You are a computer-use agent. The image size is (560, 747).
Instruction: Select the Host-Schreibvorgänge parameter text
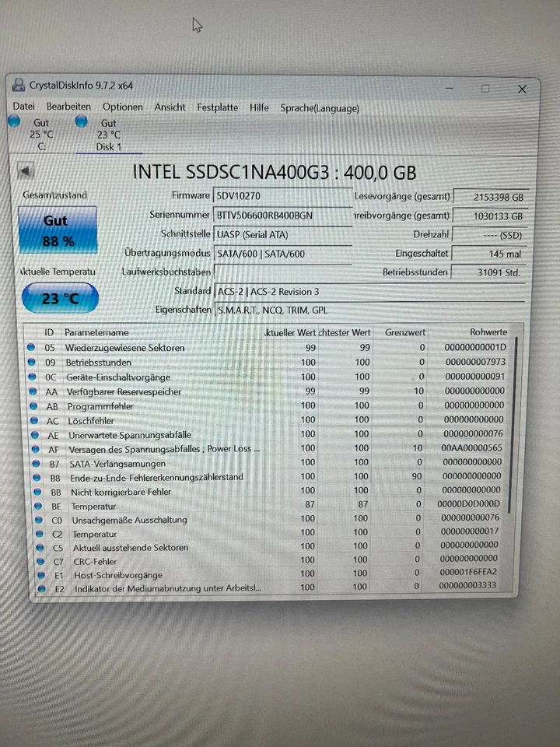click(118, 576)
